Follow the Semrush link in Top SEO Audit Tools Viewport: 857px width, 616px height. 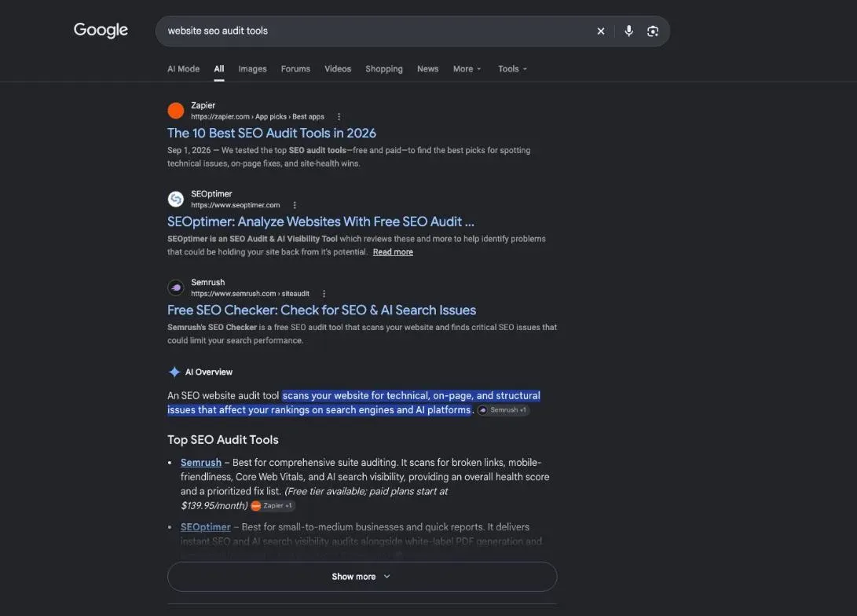pyautogui.click(x=201, y=463)
